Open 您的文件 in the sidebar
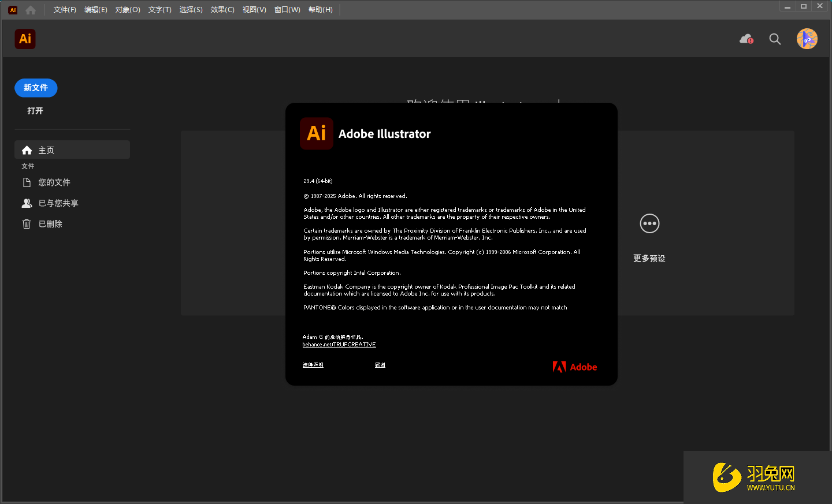 click(72, 182)
